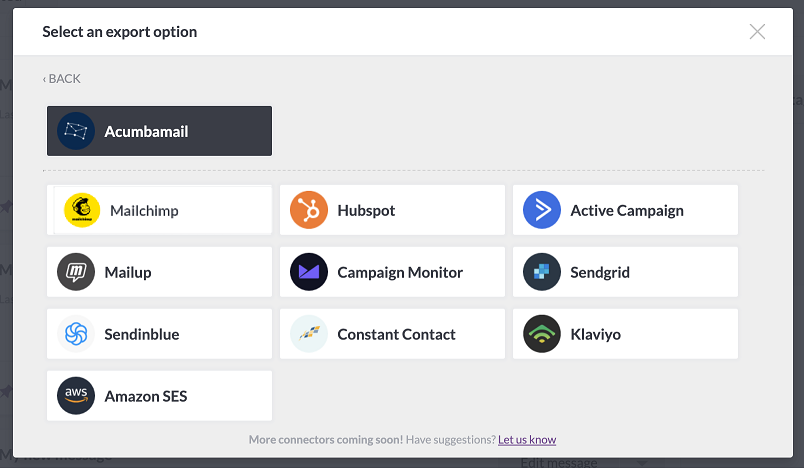Go back using the BACK link

pyautogui.click(x=62, y=78)
